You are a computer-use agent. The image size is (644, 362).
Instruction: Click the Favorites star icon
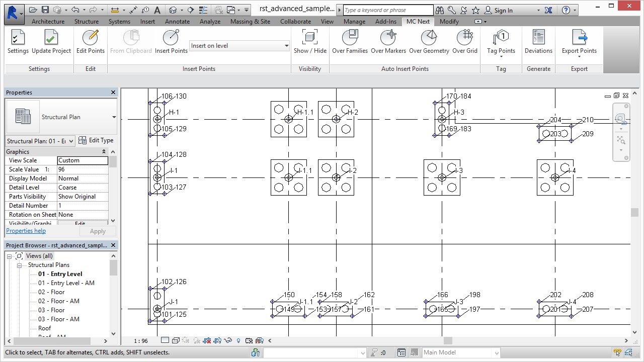(x=475, y=10)
